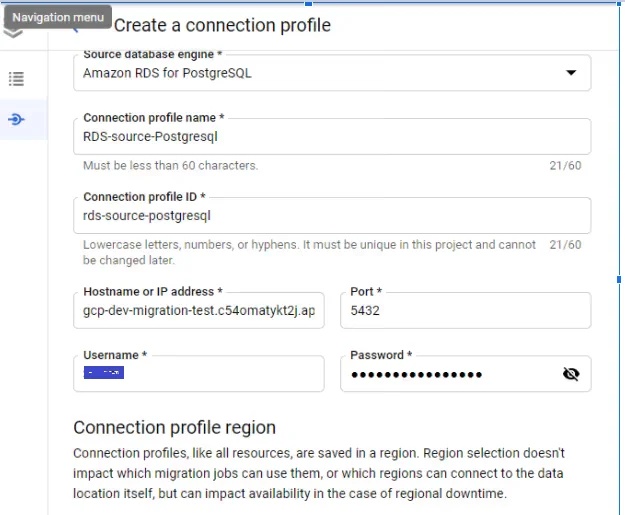Toggle password visibility eye icon
The height and width of the screenshot is (515, 625).
(x=571, y=374)
